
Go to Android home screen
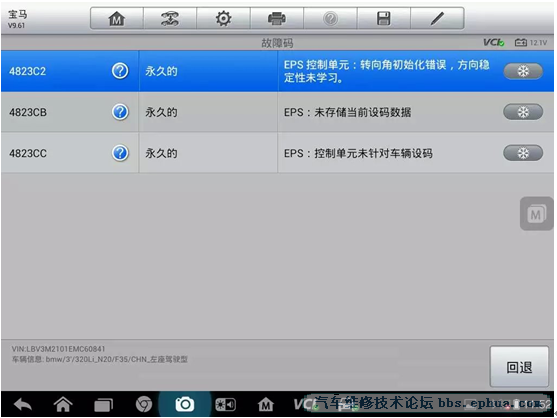63,405
